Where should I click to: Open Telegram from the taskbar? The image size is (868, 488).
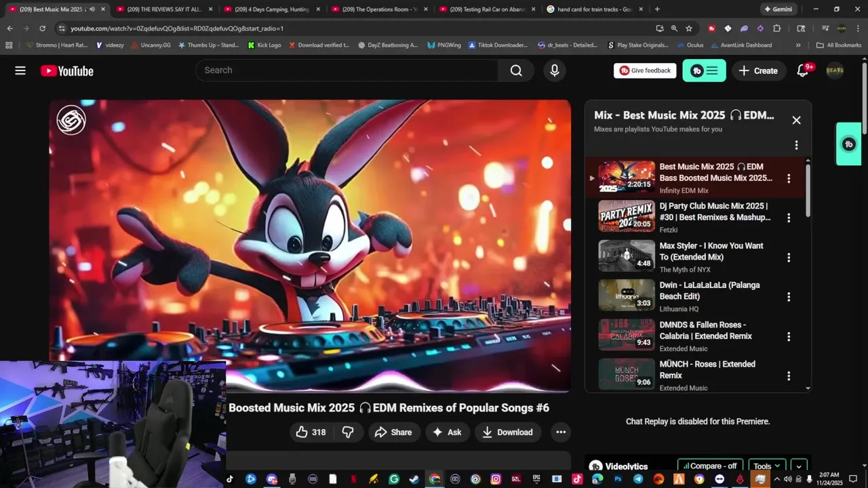(x=638, y=479)
